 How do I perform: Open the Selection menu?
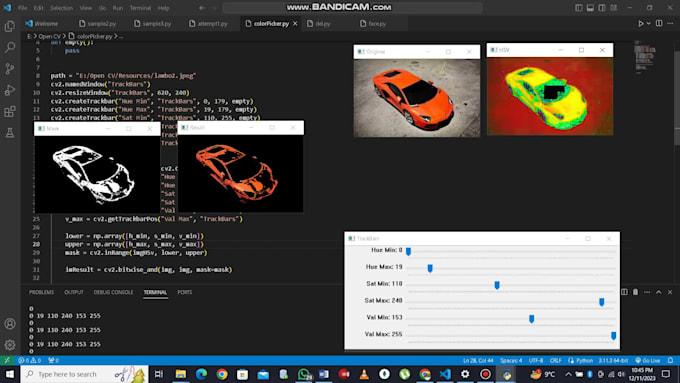[61, 8]
